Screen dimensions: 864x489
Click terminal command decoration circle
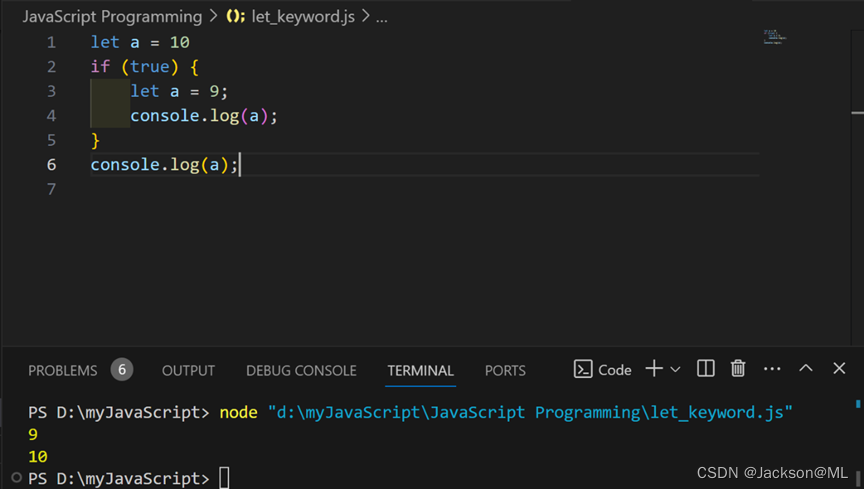pyautogui.click(x=17, y=478)
